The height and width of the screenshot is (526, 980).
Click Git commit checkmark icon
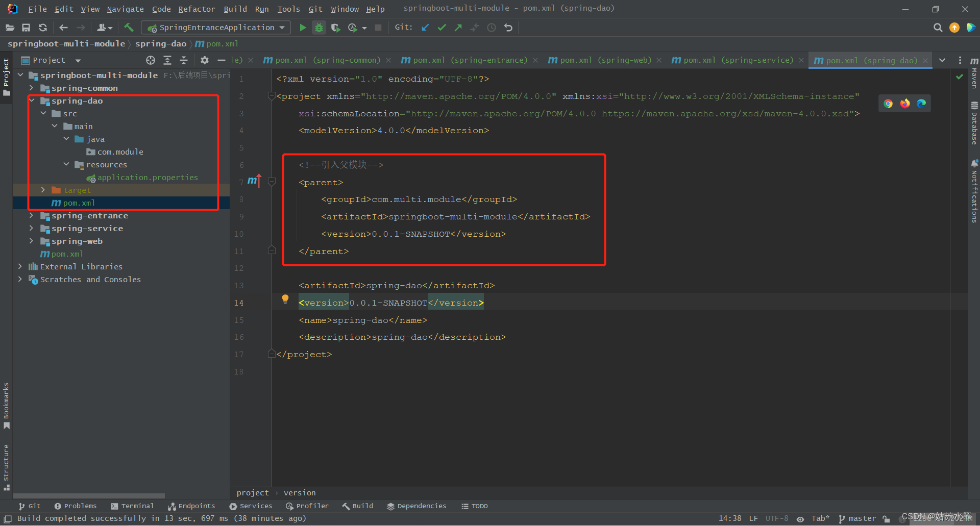442,28
